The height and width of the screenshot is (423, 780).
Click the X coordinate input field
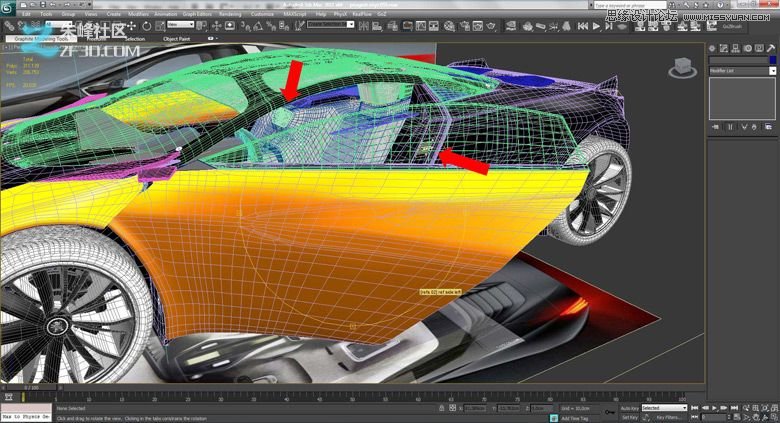pos(476,408)
